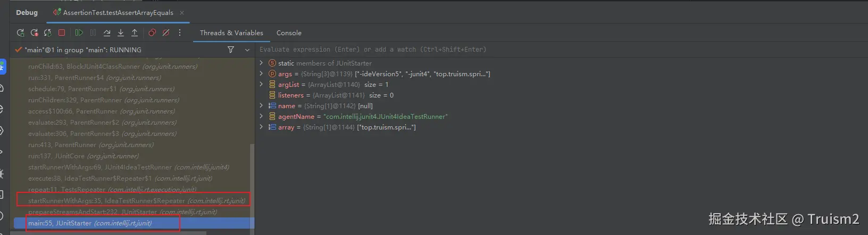Click the array variable icon
868x235 pixels.
(272, 127)
